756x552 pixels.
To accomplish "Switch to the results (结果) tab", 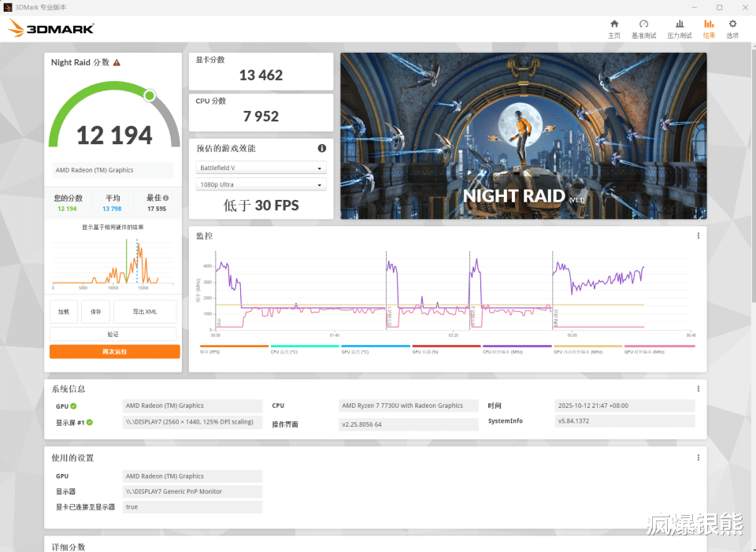I will (x=709, y=29).
